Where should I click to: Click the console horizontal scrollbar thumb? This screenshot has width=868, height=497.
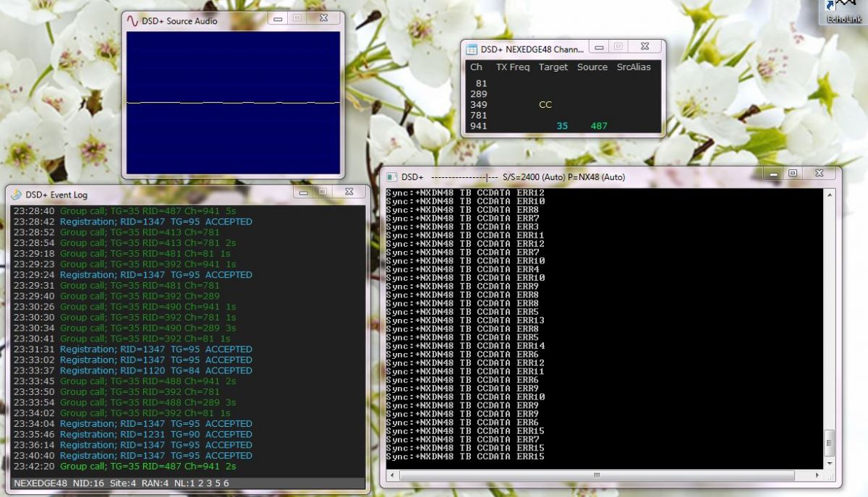tap(597, 475)
